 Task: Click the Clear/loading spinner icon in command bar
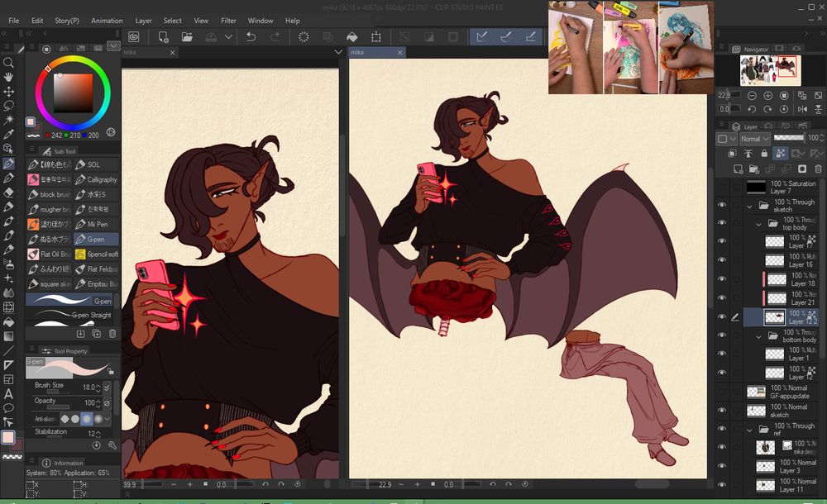pyautogui.click(x=304, y=37)
